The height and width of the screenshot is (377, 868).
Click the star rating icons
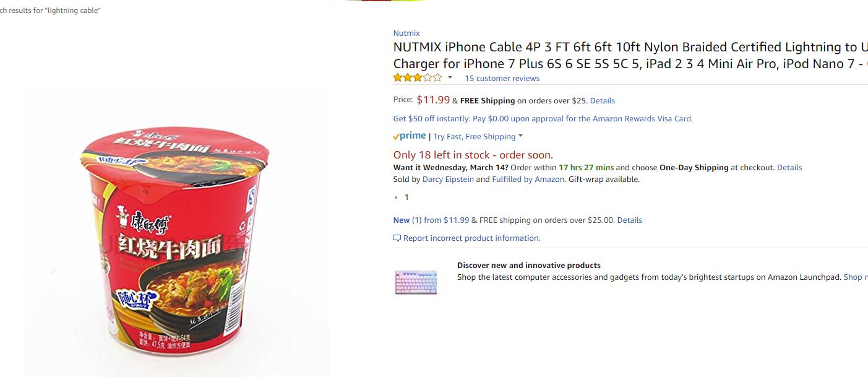pos(418,78)
